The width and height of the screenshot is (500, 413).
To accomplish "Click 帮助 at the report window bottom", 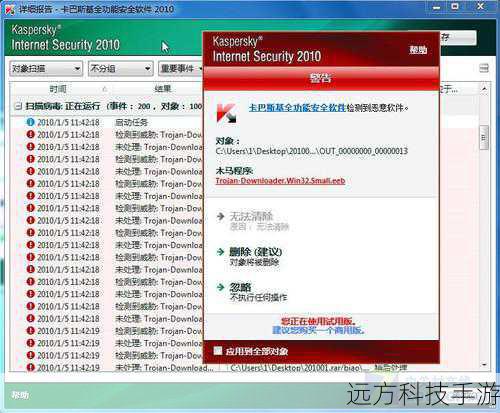I will click(20, 395).
